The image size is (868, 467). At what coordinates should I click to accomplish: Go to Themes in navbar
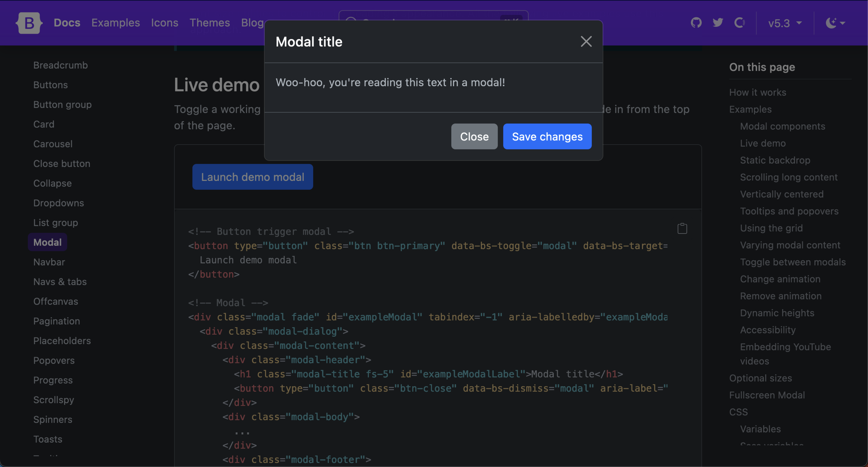[x=210, y=23]
